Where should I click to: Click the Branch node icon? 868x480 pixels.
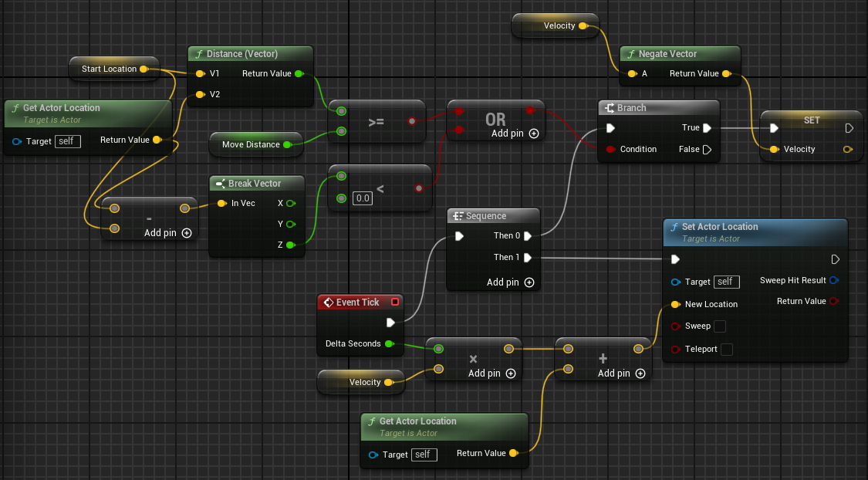point(610,108)
